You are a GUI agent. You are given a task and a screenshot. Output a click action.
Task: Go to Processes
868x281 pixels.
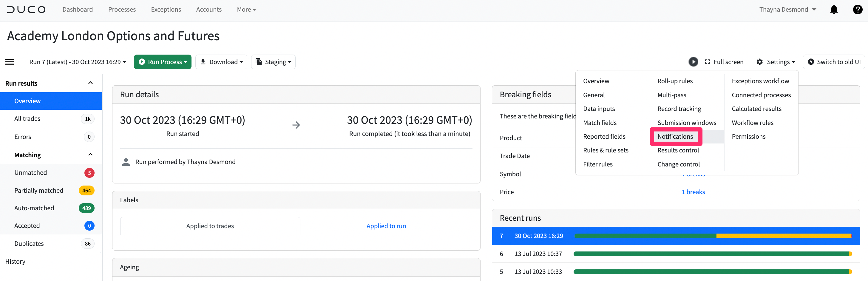[122, 10]
